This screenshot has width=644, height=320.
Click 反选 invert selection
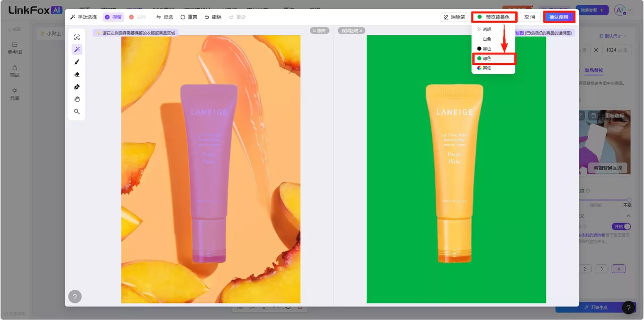(165, 17)
